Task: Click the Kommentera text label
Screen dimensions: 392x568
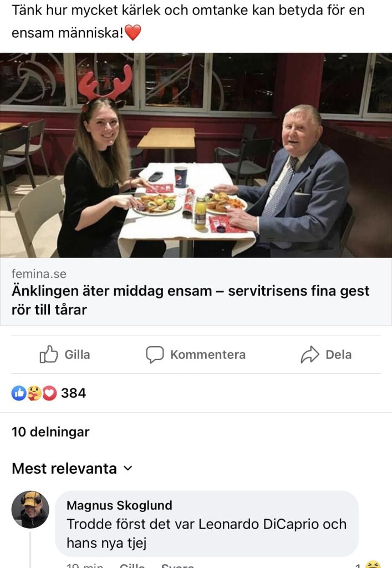Action: pos(208,354)
